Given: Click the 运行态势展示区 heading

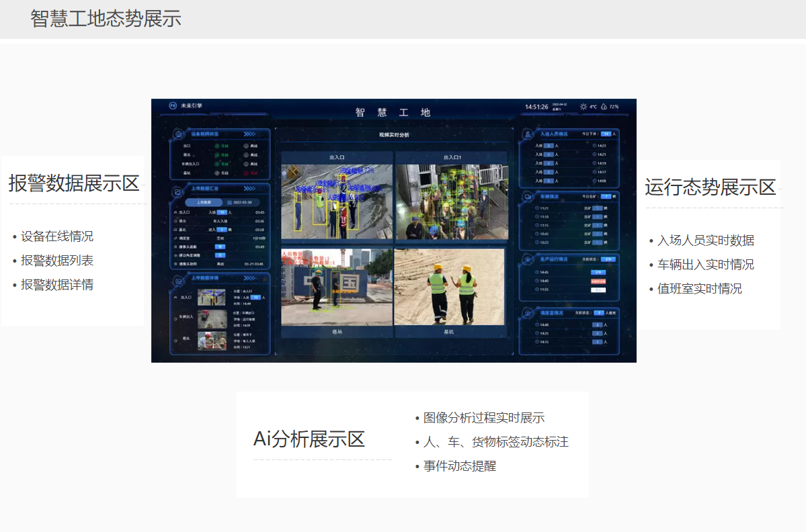Looking at the screenshot, I should (x=711, y=187).
